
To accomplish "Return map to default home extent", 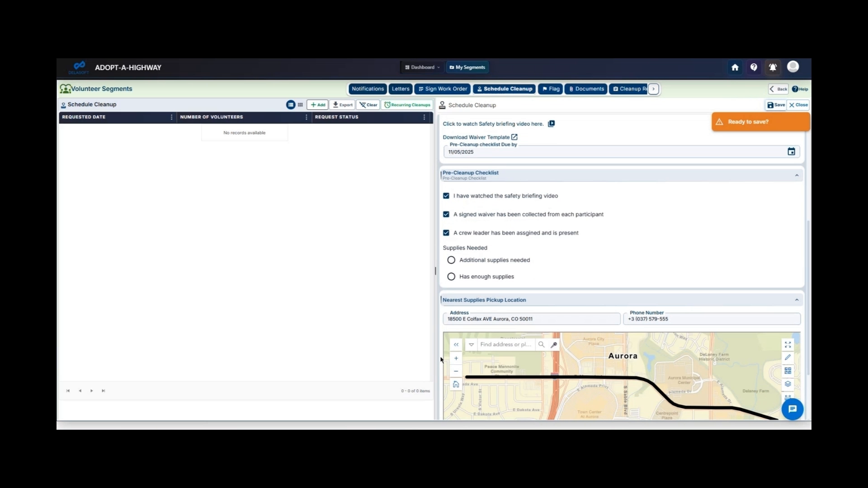I will click(x=456, y=384).
